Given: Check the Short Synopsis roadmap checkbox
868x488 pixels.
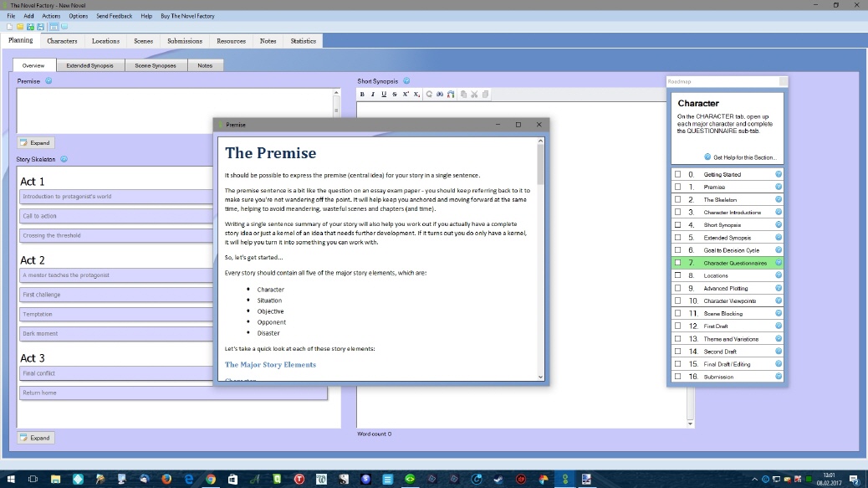Looking at the screenshot, I should pos(677,225).
